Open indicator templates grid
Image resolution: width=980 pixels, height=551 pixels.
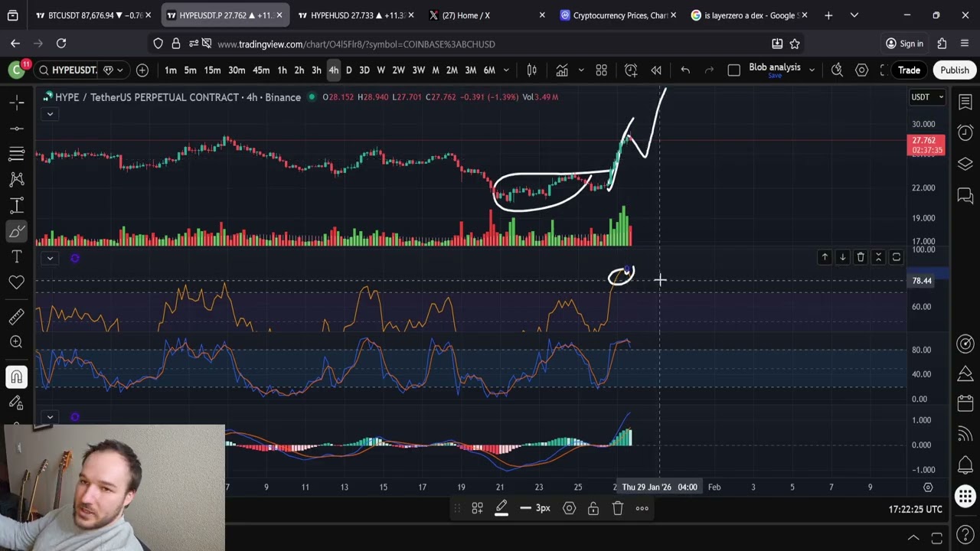(602, 70)
